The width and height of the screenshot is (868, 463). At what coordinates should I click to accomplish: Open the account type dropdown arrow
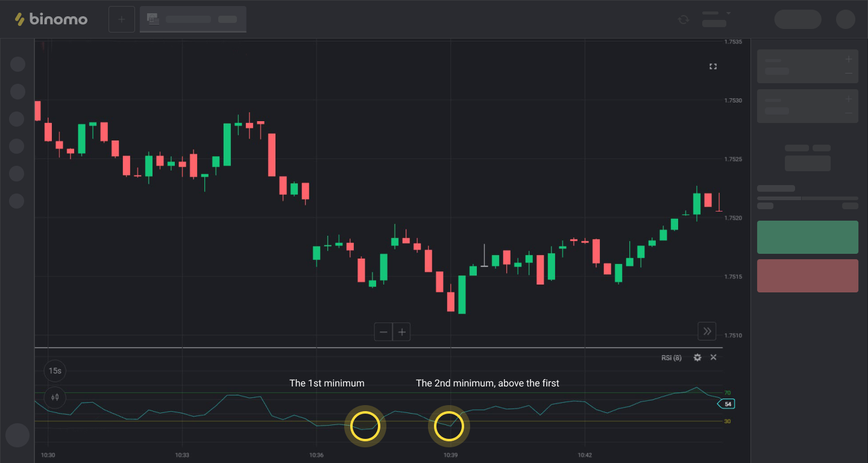pyautogui.click(x=728, y=13)
